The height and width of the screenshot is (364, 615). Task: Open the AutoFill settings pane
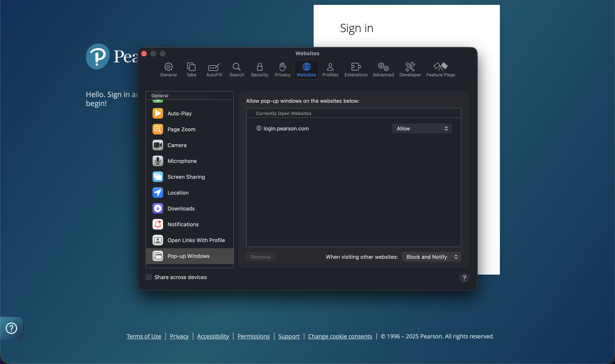pyautogui.click(x=214, y=70)
